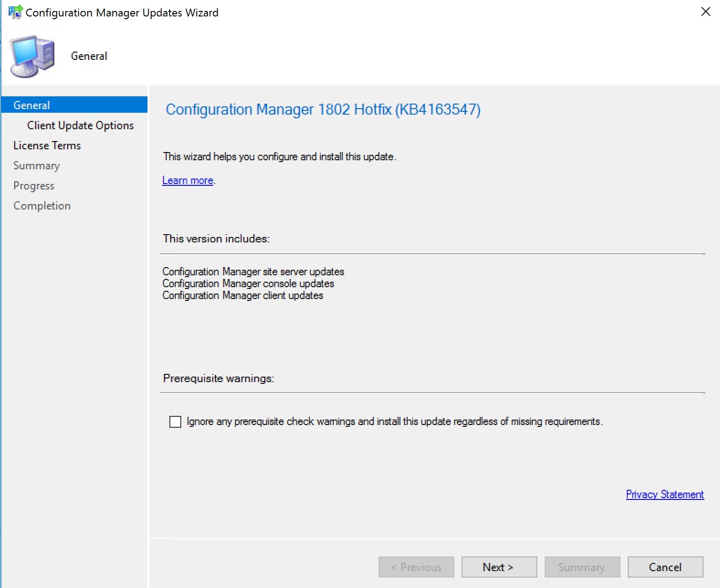Click the Previous button
This screenshot has height=588, width=720.
[416, 567]
